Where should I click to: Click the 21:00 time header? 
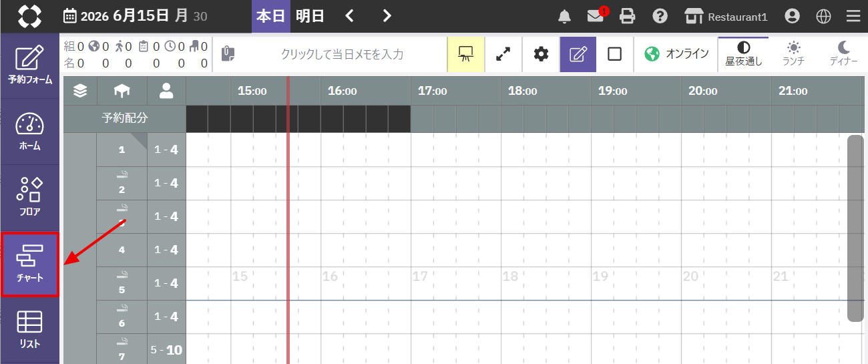pyautogui.click(x=793, y=92)
